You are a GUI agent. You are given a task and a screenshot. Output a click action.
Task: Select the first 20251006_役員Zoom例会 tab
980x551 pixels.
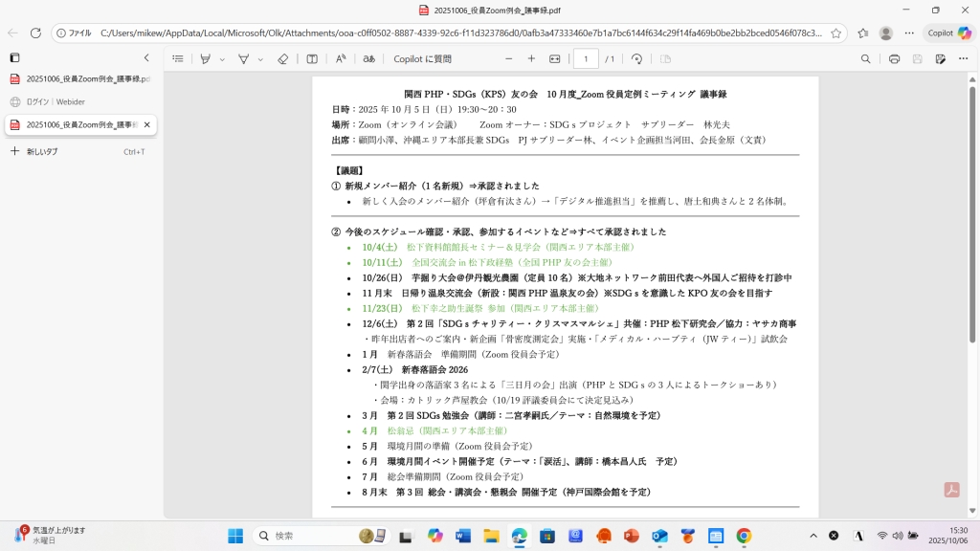[x=77, y=78]
